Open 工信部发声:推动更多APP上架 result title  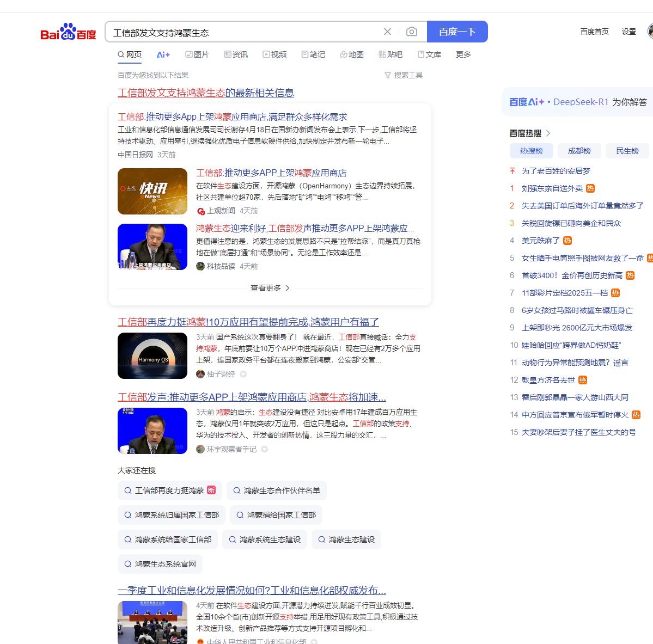pos(252,397)
